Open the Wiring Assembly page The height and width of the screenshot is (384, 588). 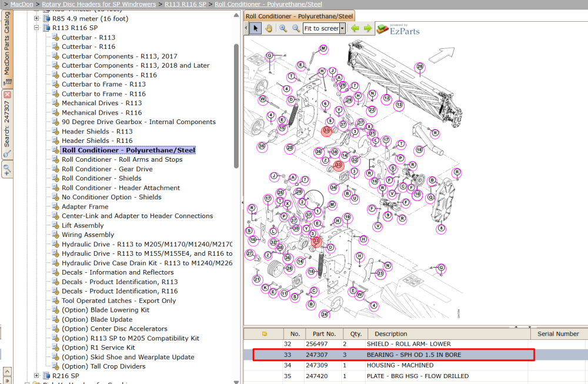[88, 235]
